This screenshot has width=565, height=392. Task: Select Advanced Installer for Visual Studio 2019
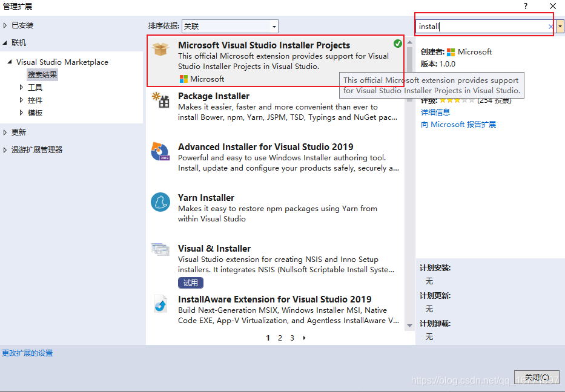[266, 147]
